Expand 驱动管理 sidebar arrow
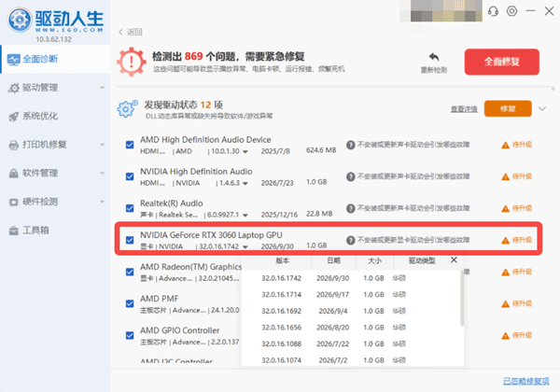This screenshot has height=392, width=560. [x=102, y=88]
